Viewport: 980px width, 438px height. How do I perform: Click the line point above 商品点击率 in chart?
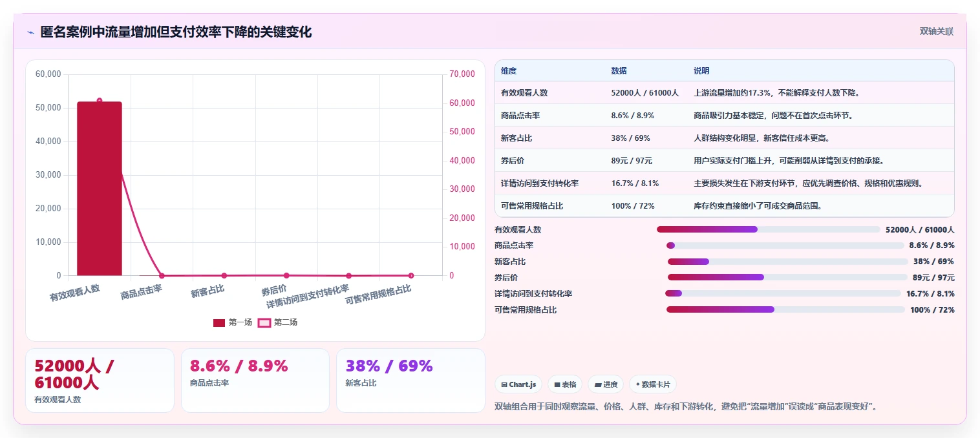(162, 276)
